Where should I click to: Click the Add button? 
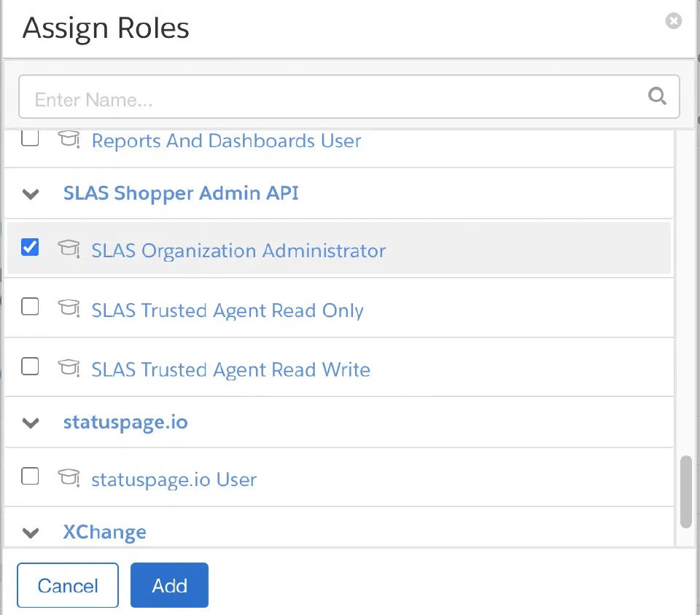click(169, 585)
